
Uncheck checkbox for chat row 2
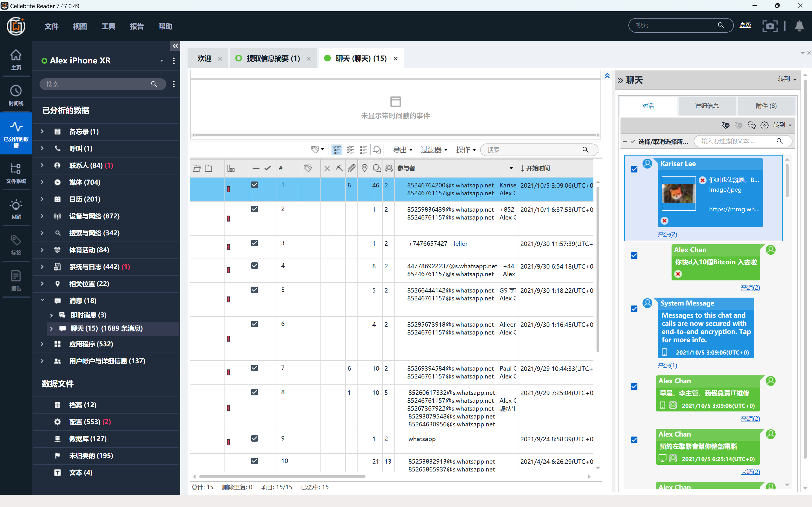click(255, 209)
